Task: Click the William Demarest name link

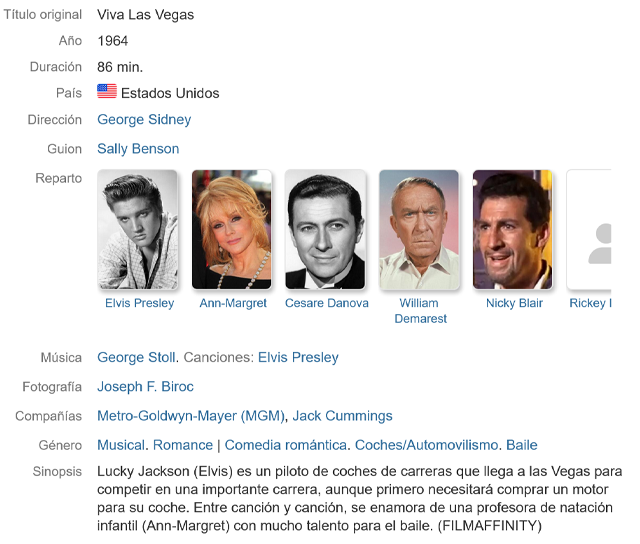Action: [x=419, y=310]
